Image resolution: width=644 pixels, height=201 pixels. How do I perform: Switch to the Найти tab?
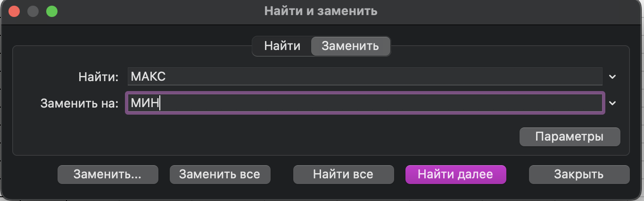[x=282, y=46]
